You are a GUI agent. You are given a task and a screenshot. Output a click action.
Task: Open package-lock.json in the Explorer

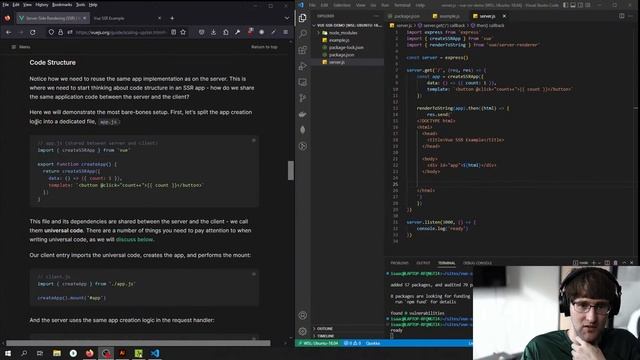pyautogui.click(x=346, y=47)
